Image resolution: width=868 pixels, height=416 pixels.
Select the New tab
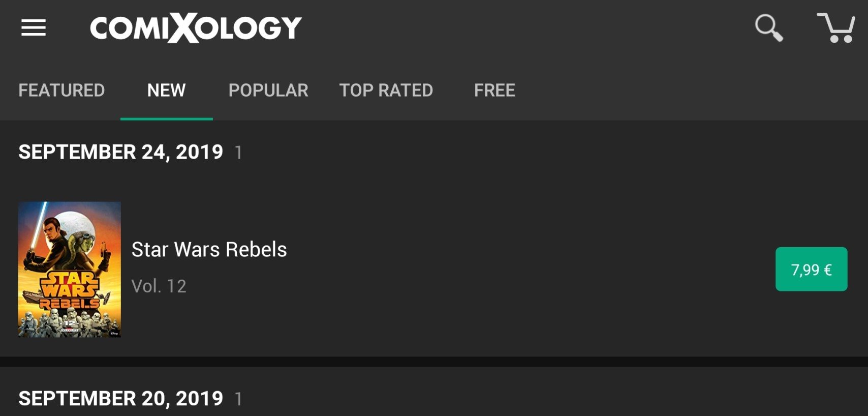pyautogui.click(x=166, y=91)
